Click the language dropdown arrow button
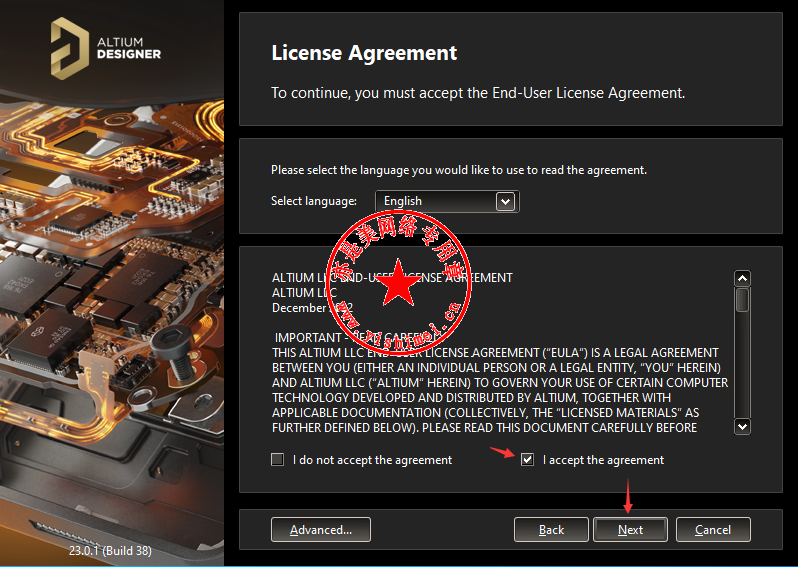 click(x=505, y=202)
